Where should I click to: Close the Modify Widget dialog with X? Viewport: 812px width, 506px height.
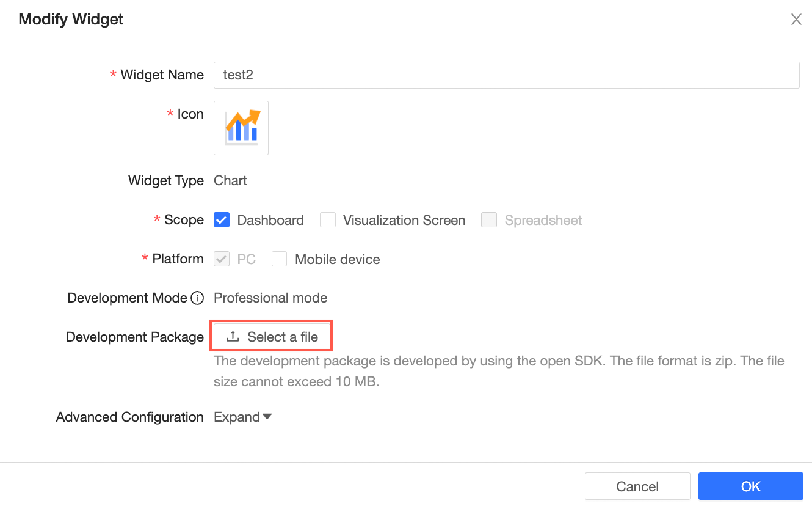[796, 20]
